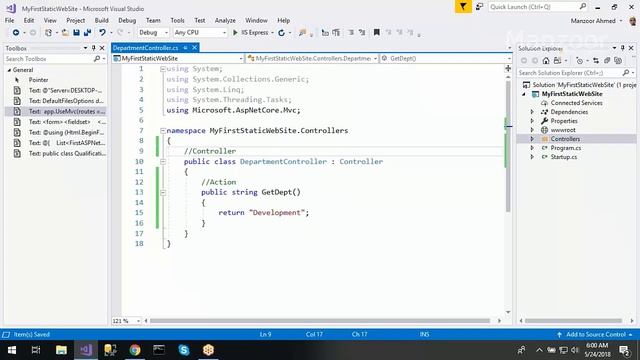The height and width of the screenshot is (360, 640).
Task: Click Sync with Active Document icon
Action: tap(596, 60)
